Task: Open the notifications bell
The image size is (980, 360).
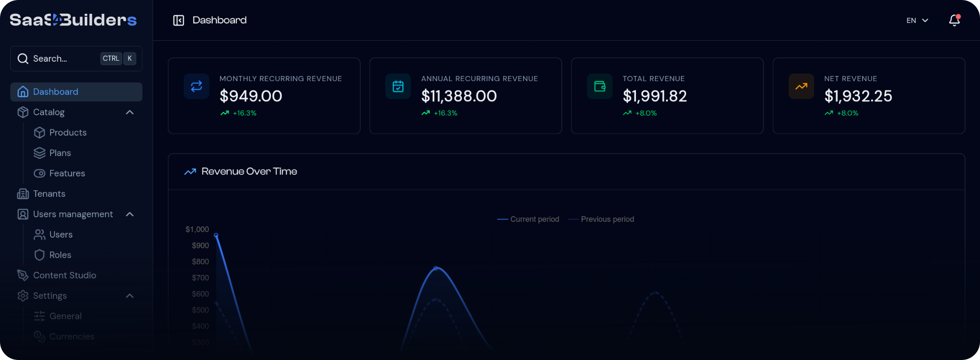Action: coord(954,20)
